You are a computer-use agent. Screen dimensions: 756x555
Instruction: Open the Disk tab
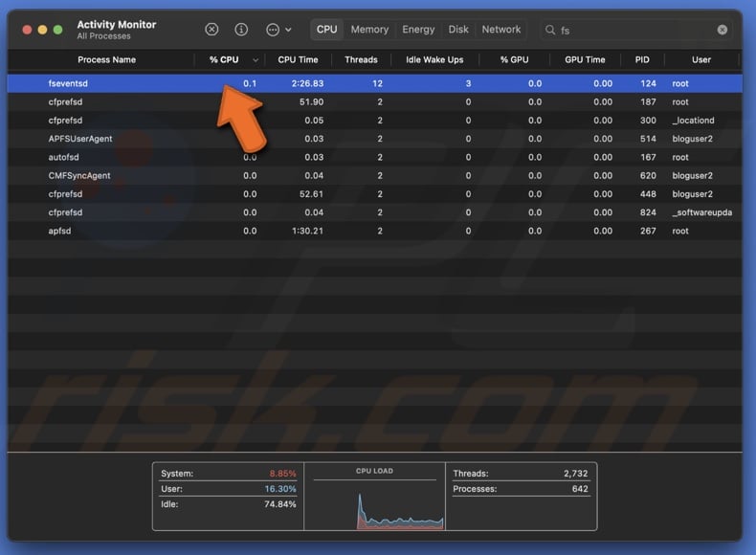[459, 30]
